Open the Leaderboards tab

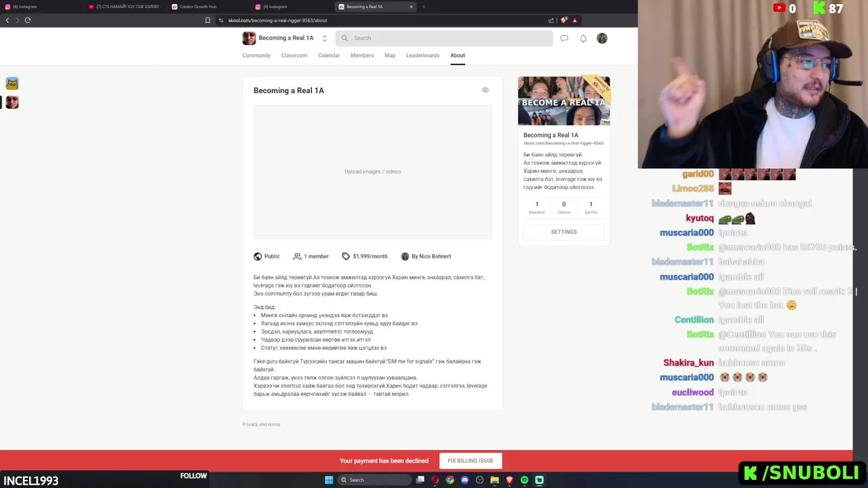pos(422,56)
